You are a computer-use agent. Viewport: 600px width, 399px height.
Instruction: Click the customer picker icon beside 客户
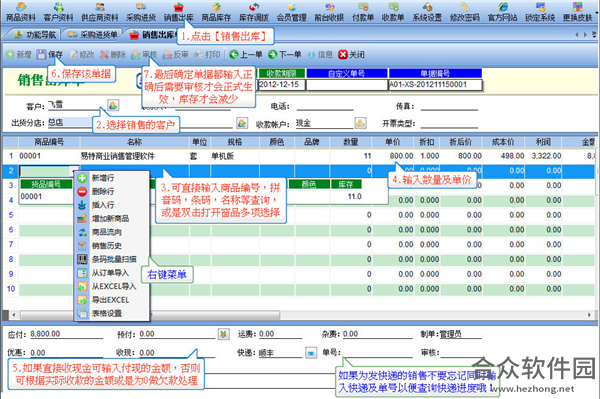point(113,105)
